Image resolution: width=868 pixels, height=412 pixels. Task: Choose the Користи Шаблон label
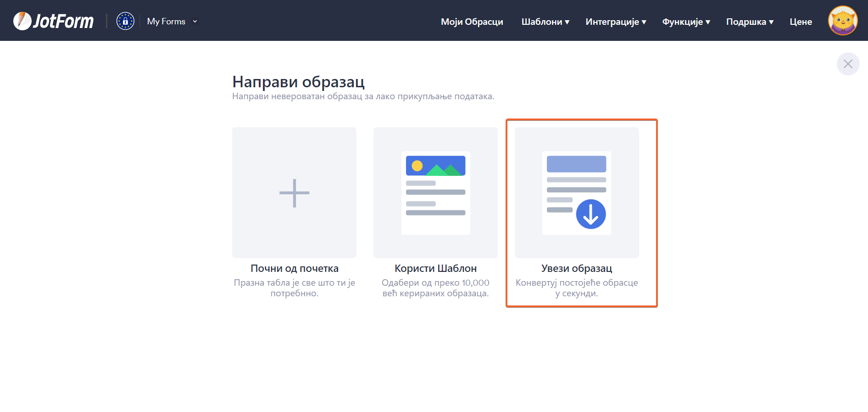click(435, 268)
